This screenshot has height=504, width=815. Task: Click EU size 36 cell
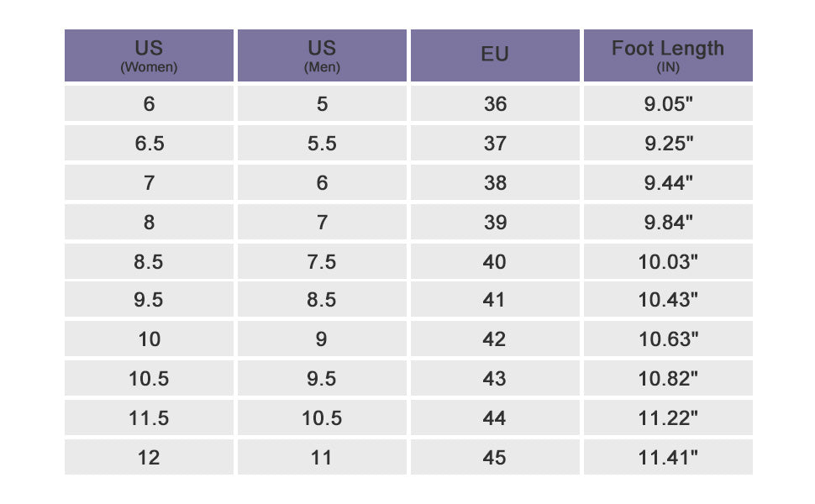point(495,103)
